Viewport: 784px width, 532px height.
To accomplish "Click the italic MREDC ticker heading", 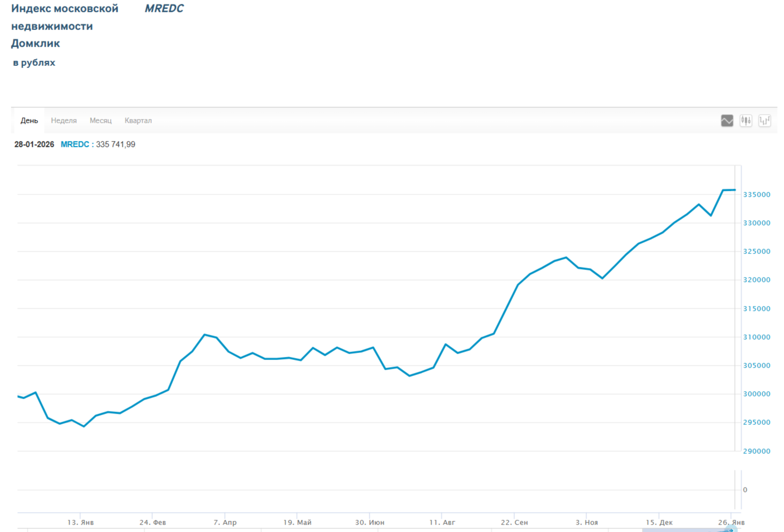I will pos(164,9).
